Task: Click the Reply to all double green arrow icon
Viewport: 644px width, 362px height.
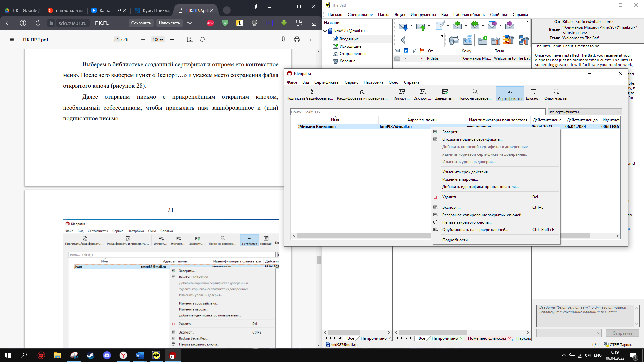Action: tap(475, 25)
